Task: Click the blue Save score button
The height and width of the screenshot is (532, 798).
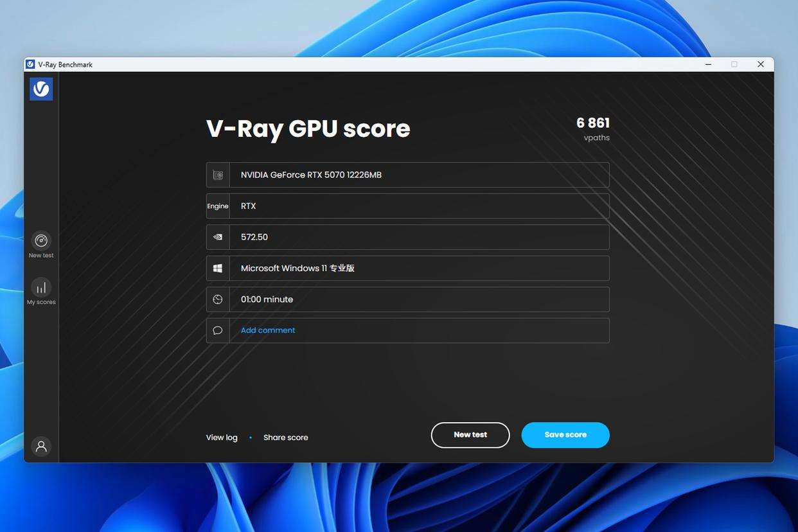Action: [565, 435]
